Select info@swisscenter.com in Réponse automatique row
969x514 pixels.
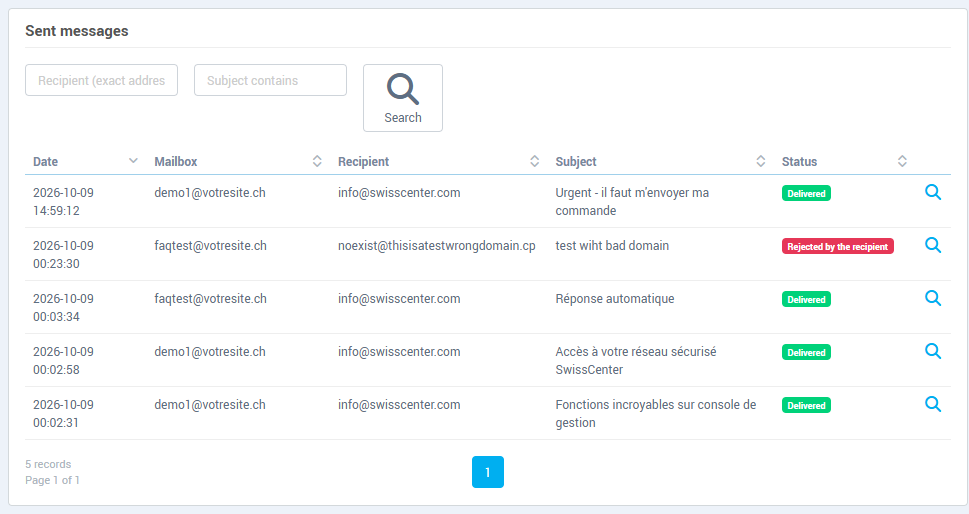pyautogui.click(x=399, y=299)
